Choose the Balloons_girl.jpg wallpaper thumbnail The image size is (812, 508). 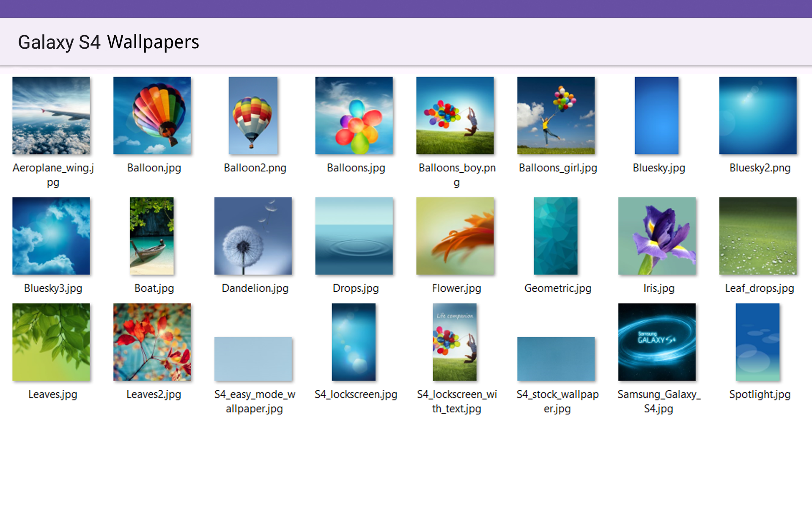tap(556, 115)
